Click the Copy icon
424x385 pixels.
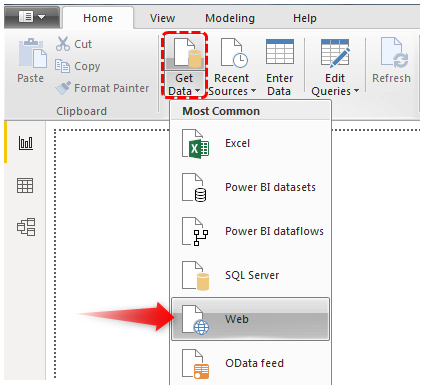coord(62,66)
